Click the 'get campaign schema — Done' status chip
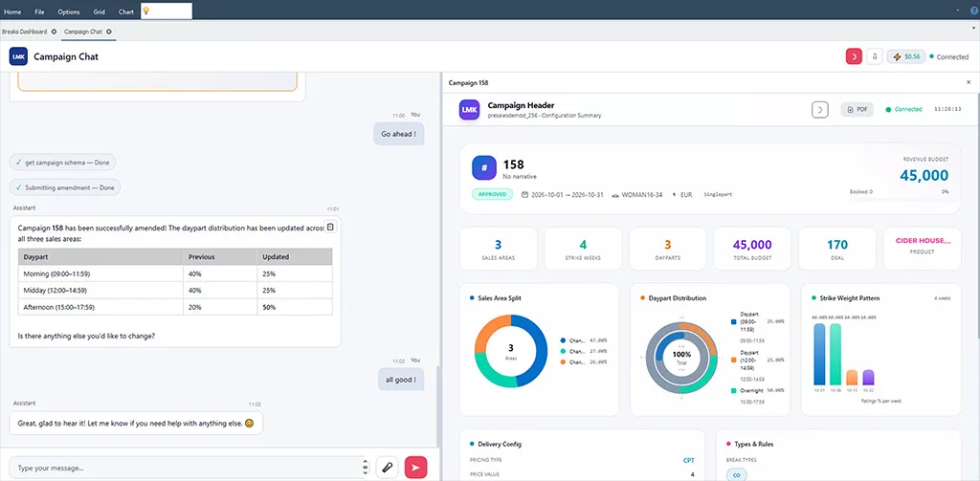980x481 pixels. click(x=62, y=163)
